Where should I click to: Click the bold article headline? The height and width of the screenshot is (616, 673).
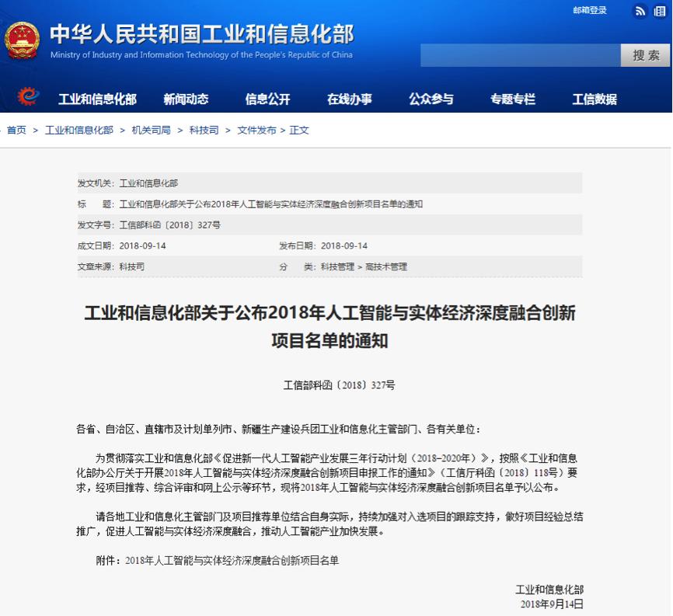point(330,326)
